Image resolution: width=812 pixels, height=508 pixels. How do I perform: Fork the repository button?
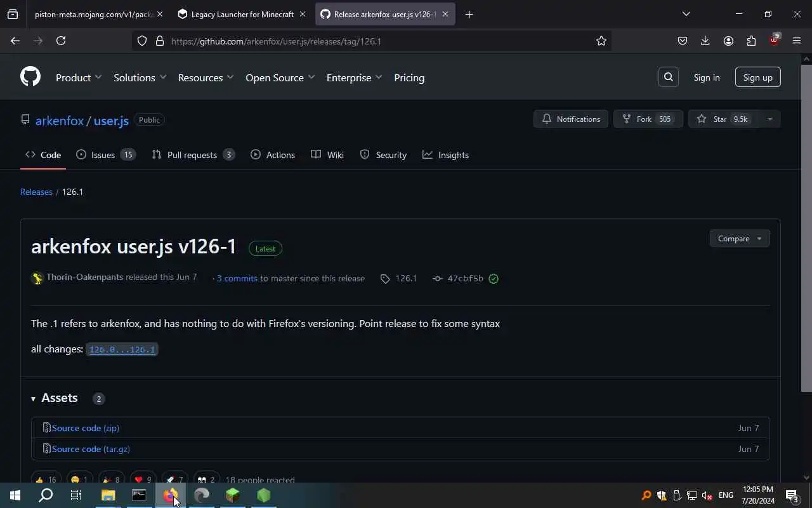[648, 119]
